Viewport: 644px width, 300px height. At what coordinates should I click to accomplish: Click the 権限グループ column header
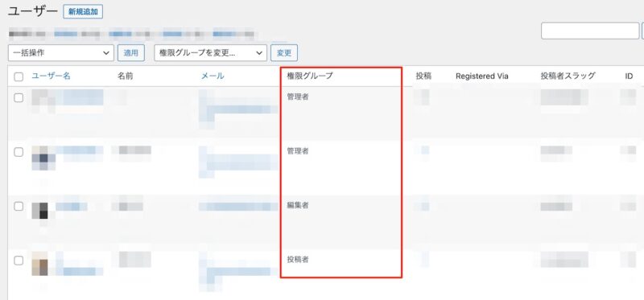click(x=310, y=76)
